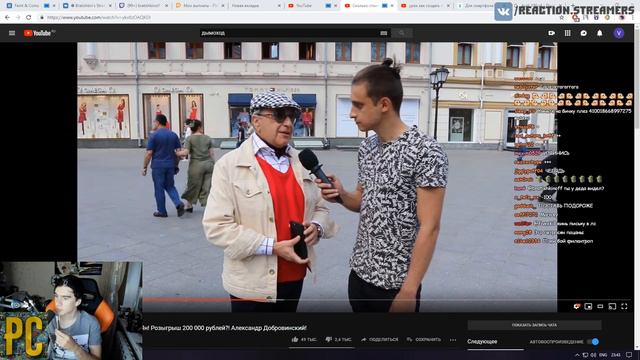The height and width of the screenshot is (360, 640).
Task: Dislike the video with thumbs down
Action: click(338, 340)
